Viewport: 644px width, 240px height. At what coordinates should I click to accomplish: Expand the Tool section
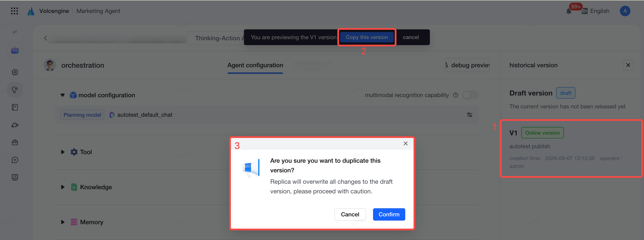(x=62, y=152)
